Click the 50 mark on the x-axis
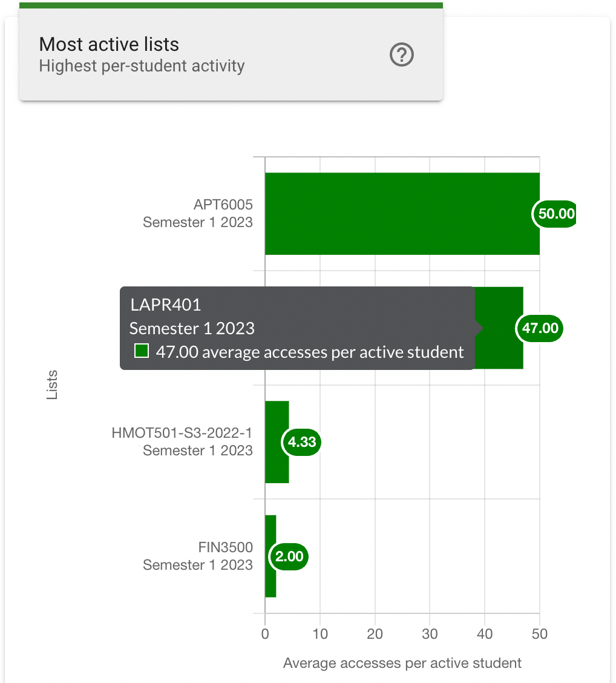 click(539, 634)
